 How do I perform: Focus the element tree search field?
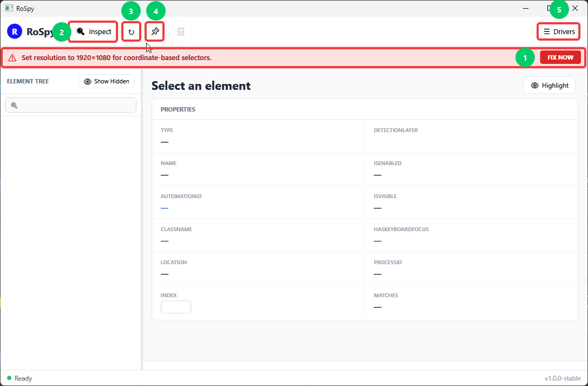70,105
